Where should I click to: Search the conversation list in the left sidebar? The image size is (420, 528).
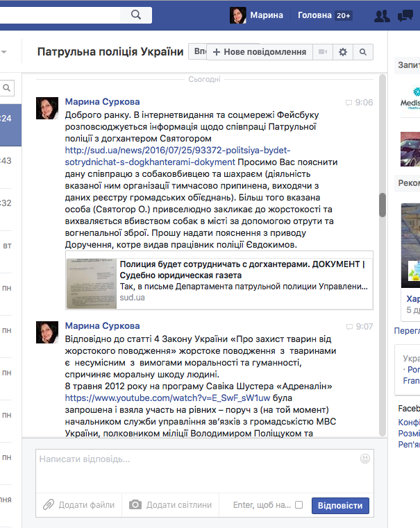point(7,88)
